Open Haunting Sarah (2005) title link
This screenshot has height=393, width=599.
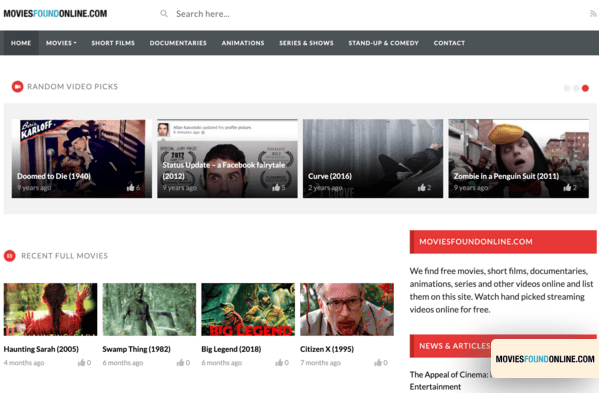[x=41, y=349]
